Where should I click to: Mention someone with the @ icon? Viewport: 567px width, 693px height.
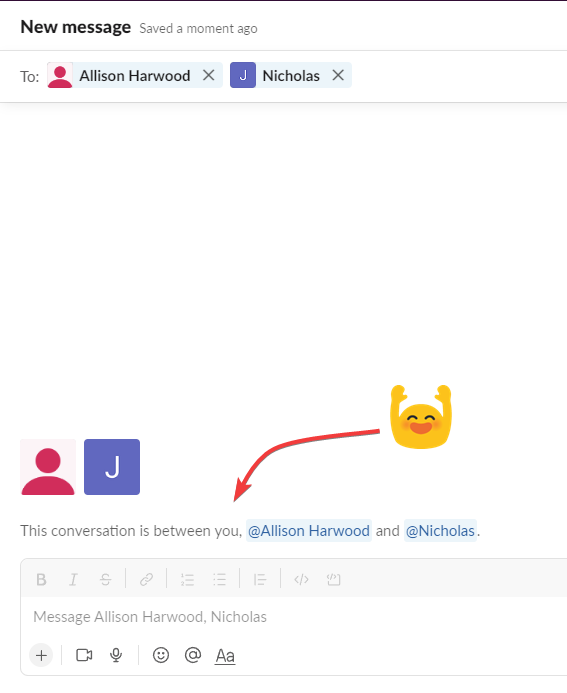193,655
